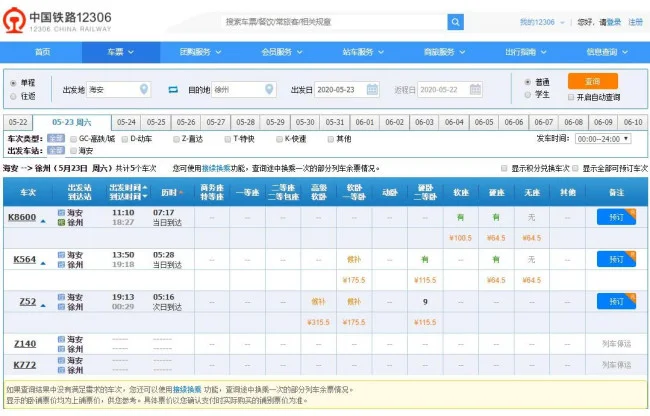Click the station icon beside 徐州 in Z52 row
The height and width of the screenshot is (416, 650).
tap(61, 307)
